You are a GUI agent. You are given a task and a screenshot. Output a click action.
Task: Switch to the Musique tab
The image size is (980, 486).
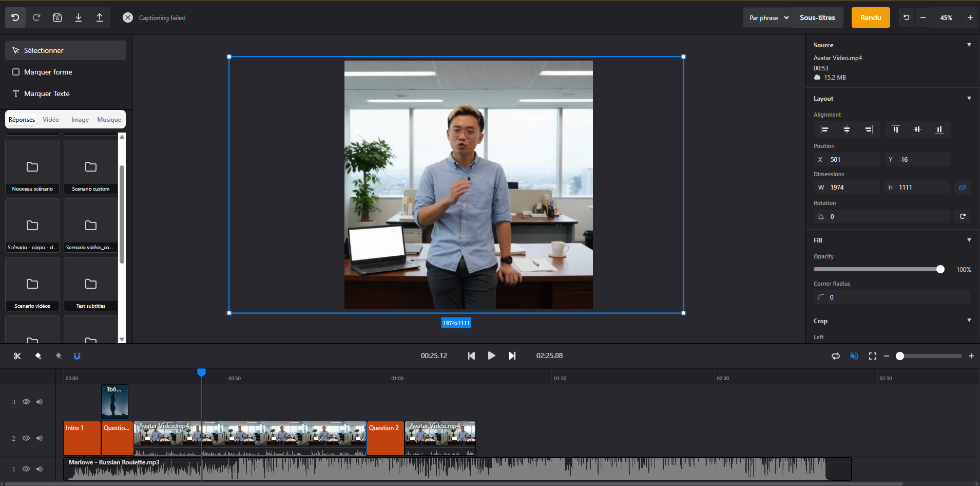click(109, 120)
